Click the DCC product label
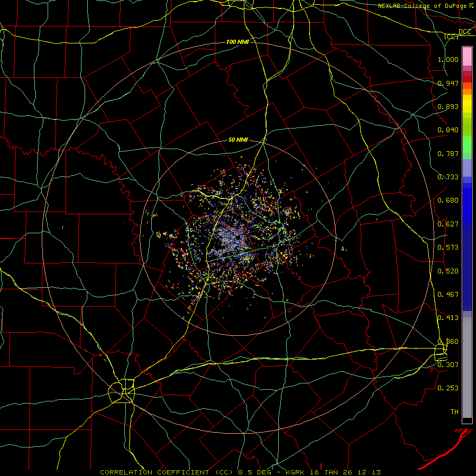 [465, 32]
